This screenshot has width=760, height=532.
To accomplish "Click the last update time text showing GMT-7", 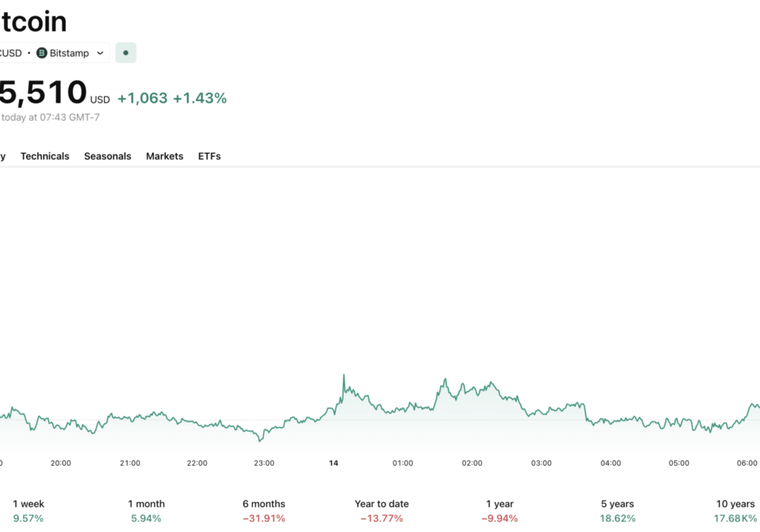I will [x=50, y=117].
